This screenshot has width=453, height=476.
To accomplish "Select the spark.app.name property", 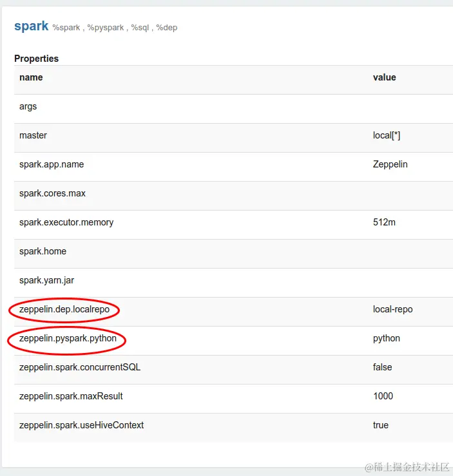I will (x=52, y=164).
